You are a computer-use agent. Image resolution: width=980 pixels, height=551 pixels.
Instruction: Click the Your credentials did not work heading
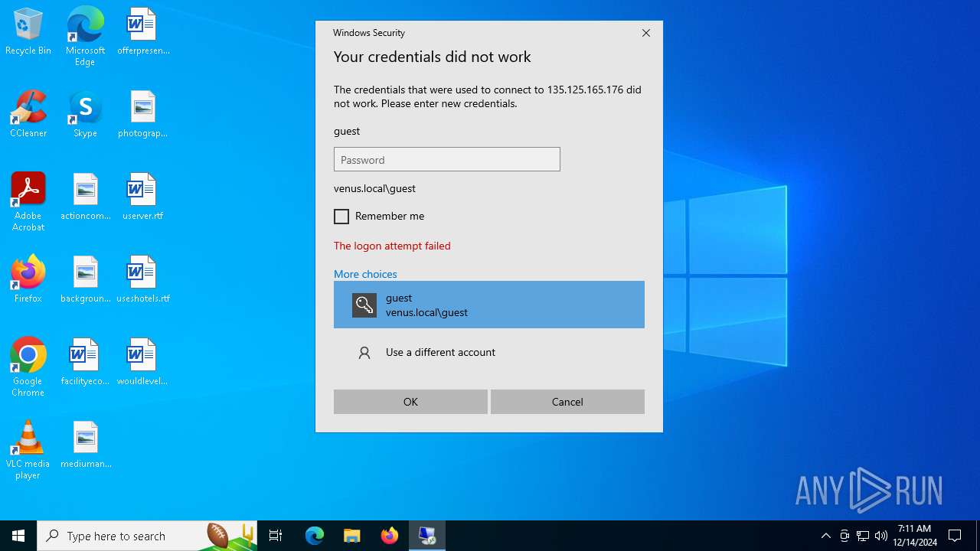pyautogui.click(x=432, y=57)
